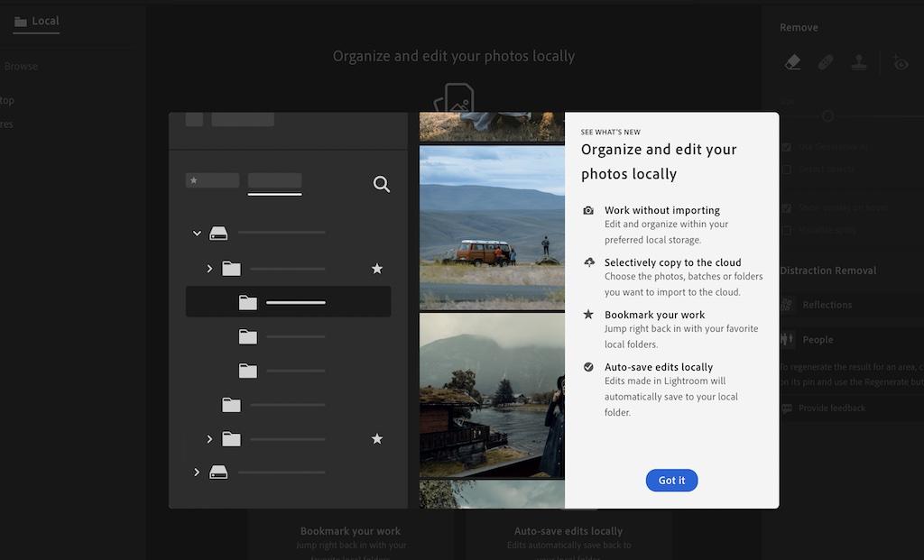Click the eye-with-plus icon in Remove panel

pos(901,62)
